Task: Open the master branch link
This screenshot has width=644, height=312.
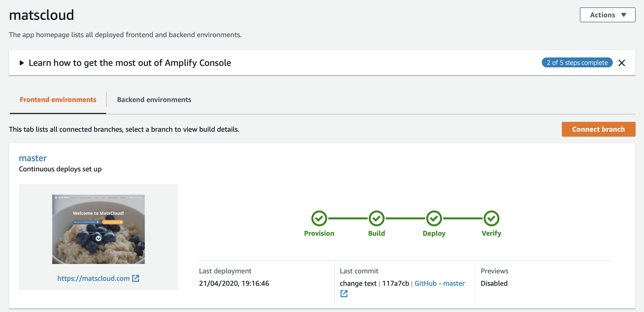Action: point(33,158)
